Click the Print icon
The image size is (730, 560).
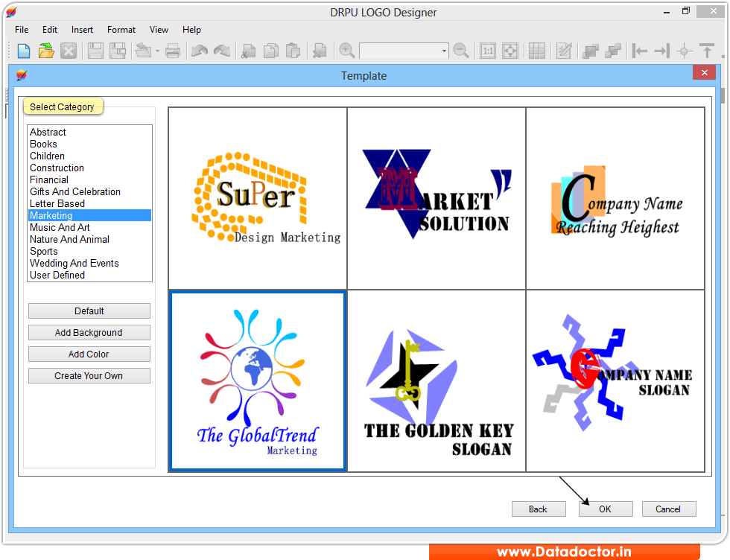173,51
